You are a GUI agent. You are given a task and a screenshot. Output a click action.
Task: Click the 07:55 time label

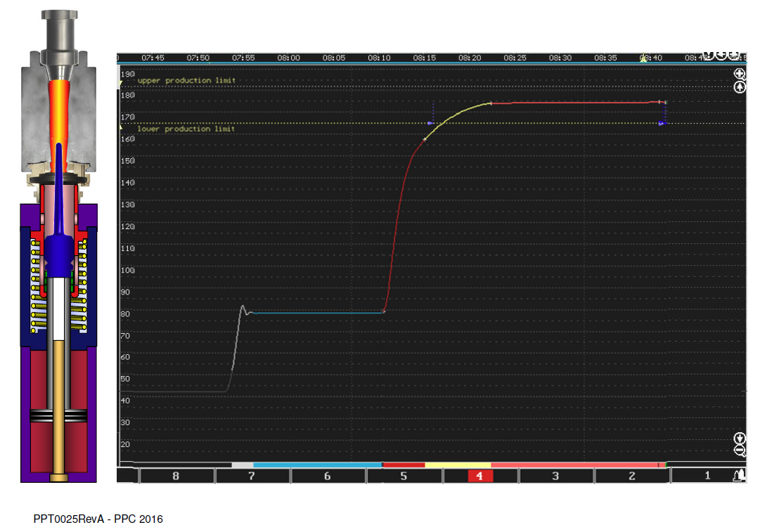pos(243,58)
